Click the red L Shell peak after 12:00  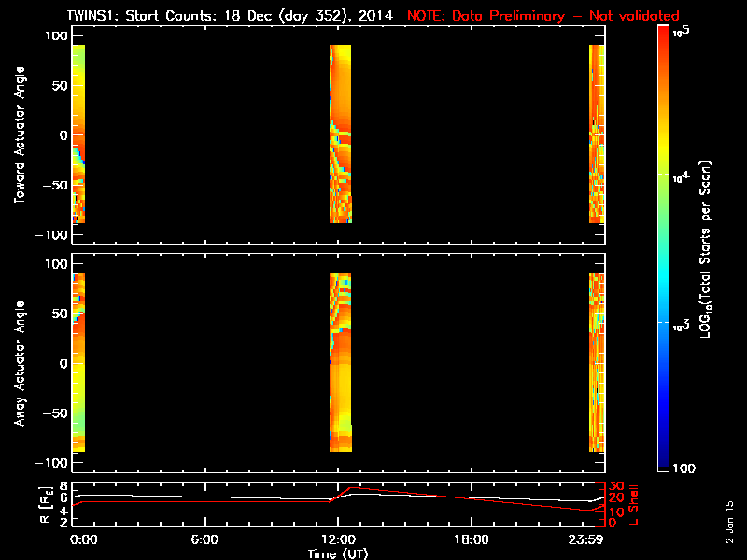point(352,487)
